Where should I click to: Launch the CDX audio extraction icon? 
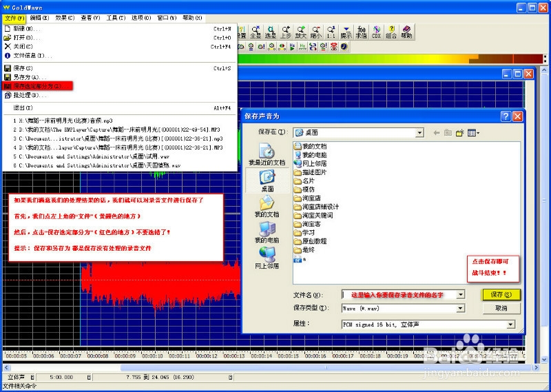(x=376, y=32)
